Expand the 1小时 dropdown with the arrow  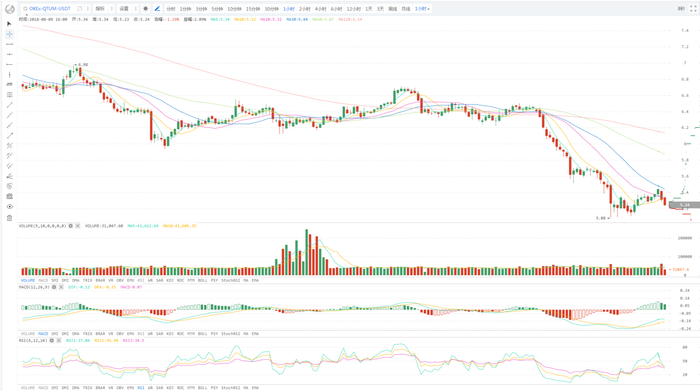point(429,9)
